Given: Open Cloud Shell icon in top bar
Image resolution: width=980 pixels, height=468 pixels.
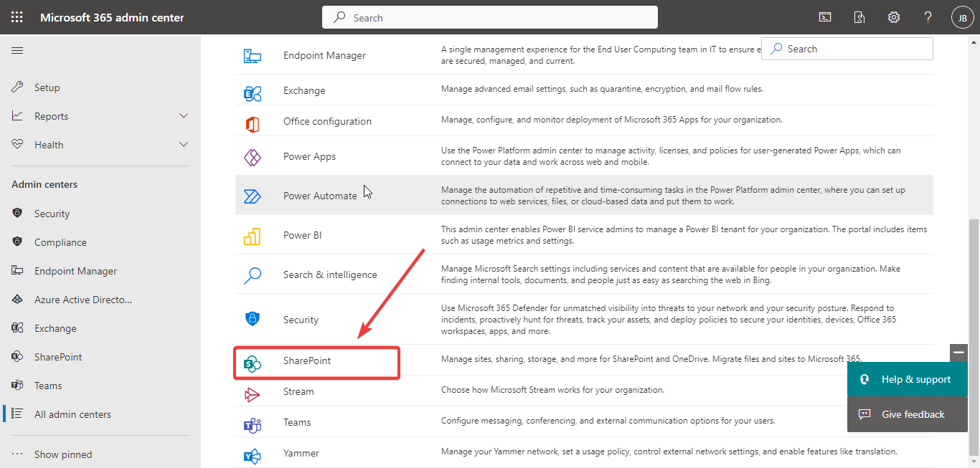Looking at the screenshot, I should coord(825,17).
